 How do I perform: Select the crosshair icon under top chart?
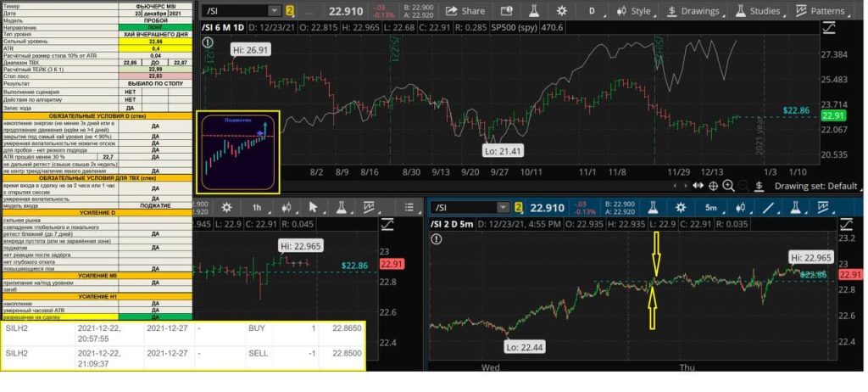(x=714, y=187)
